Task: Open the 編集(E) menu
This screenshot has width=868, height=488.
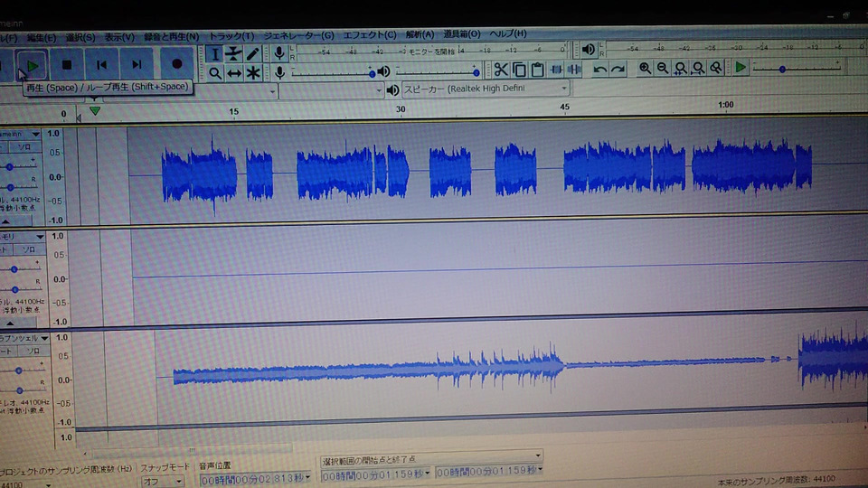Action: click(x=41, y=38)
